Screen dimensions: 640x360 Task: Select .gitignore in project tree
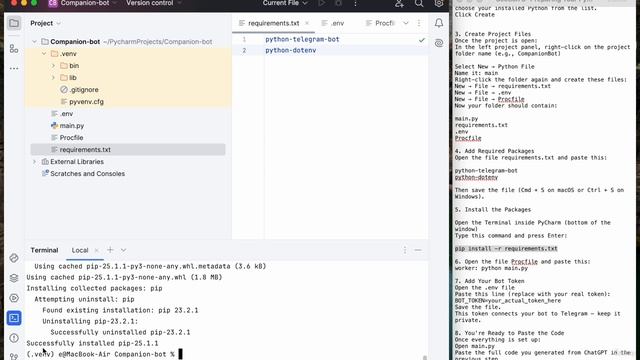click(x=79, y=90)
